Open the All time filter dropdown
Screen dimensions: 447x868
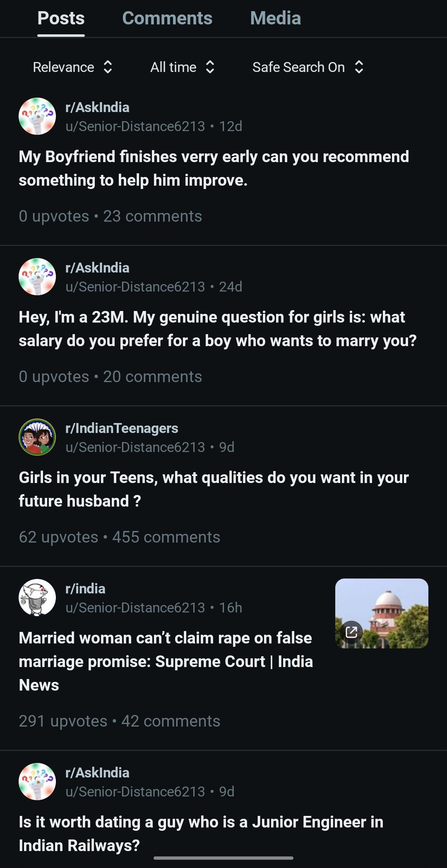click(182, 67)
